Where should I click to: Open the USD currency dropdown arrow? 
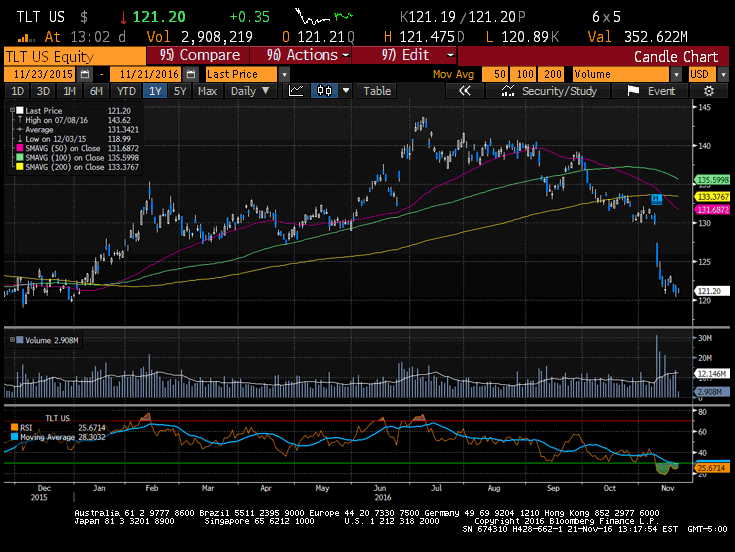pos(723,74)
